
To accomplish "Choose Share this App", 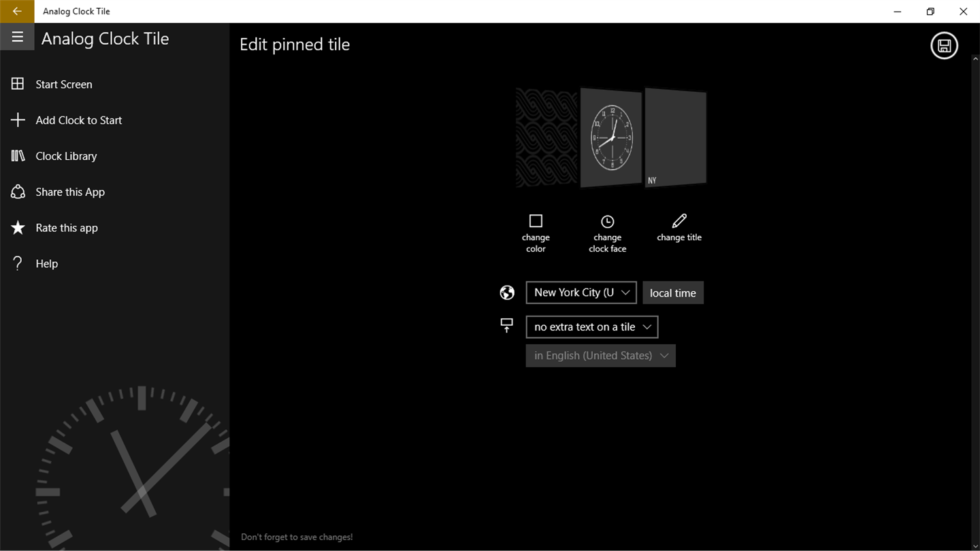I will coord(114,192).
